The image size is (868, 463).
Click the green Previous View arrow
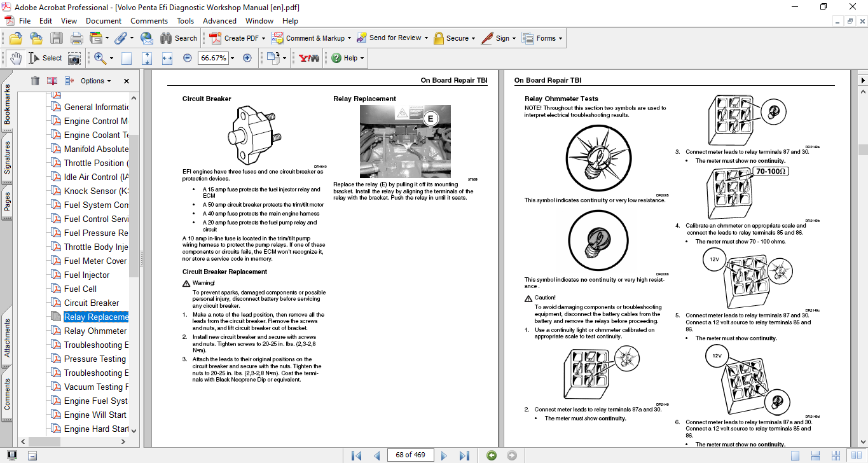pos(491,455)
